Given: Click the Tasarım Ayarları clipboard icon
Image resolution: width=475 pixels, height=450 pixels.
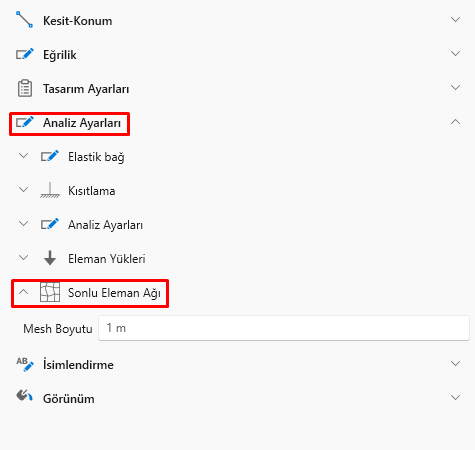Looking at the screenshot, I should tap(25, 88).
